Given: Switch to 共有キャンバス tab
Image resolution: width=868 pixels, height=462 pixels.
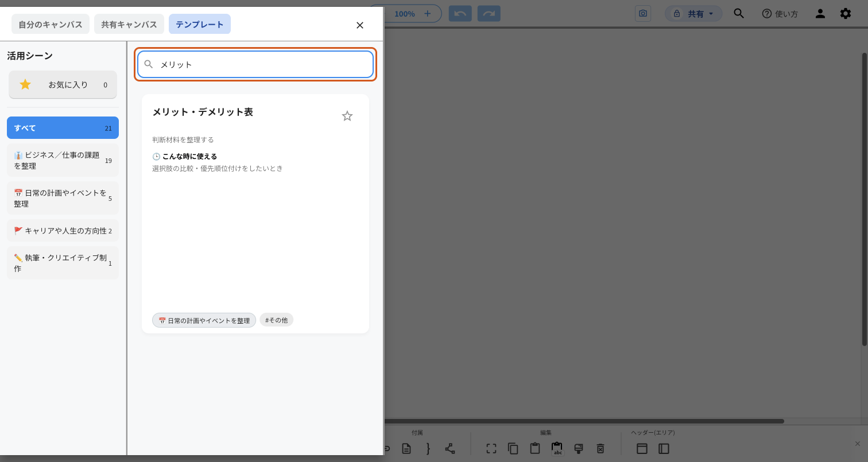Looking at the screenshot, I should [x=129, y=24].
